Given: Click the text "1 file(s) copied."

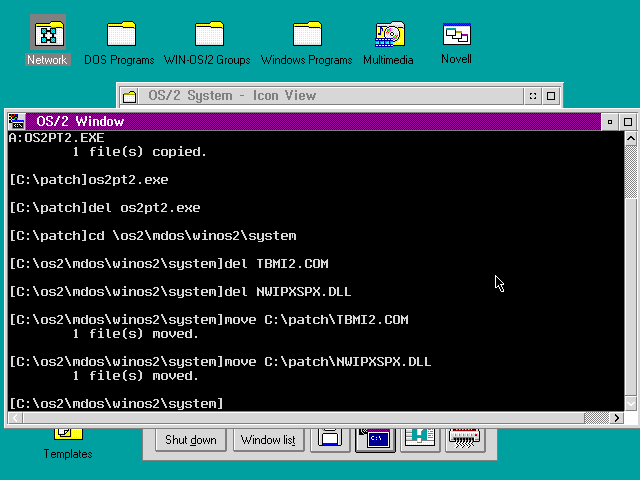Looking at the screenshot, I should (140, 152).
